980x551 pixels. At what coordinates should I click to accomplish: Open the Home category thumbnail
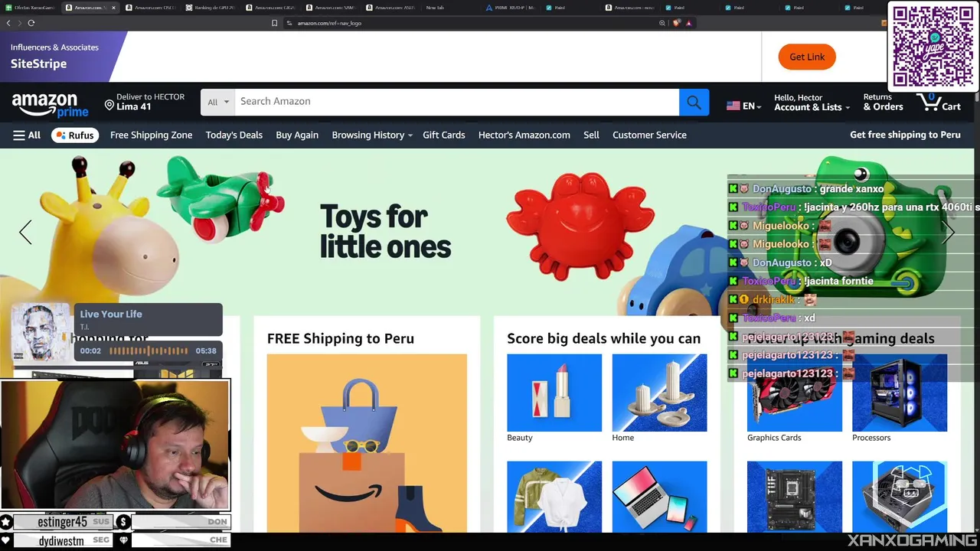(x=659, y=393)
